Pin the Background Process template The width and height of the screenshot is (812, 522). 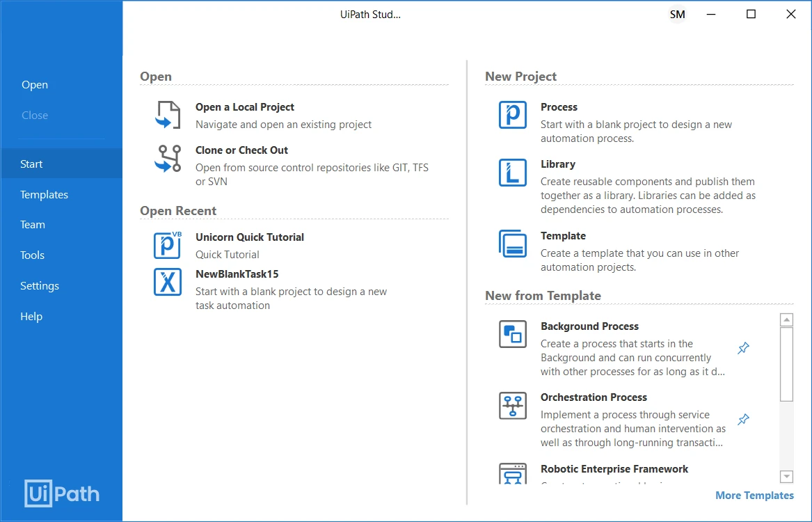pyautogui.click(x=743, y=348)
